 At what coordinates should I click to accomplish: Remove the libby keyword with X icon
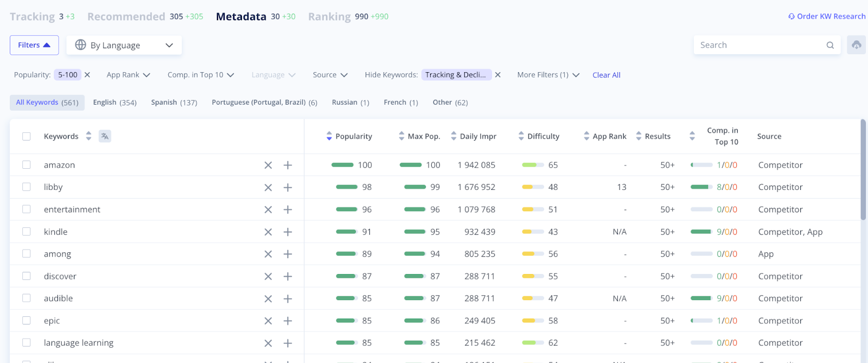tap(268, 187)
